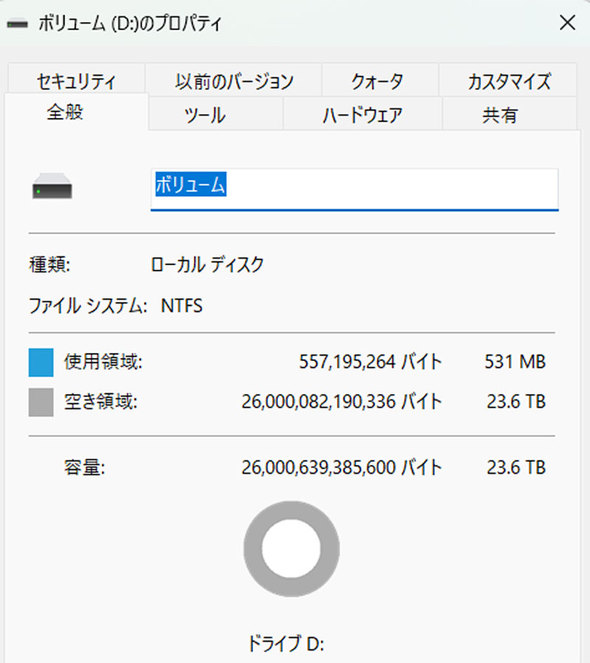Switch to the ツール tab
Viewport: 590px width, 663px height.
point(216,114)
